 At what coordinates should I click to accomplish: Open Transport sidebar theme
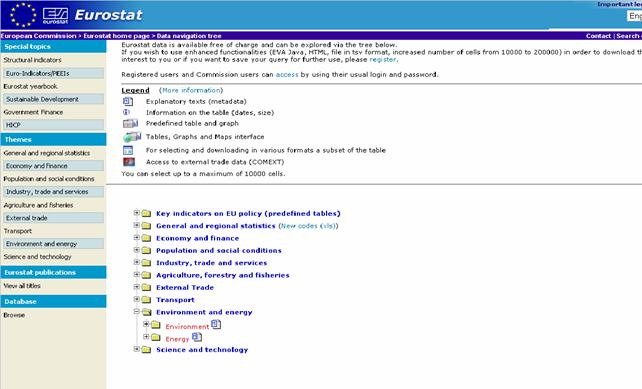coord(18,231)
